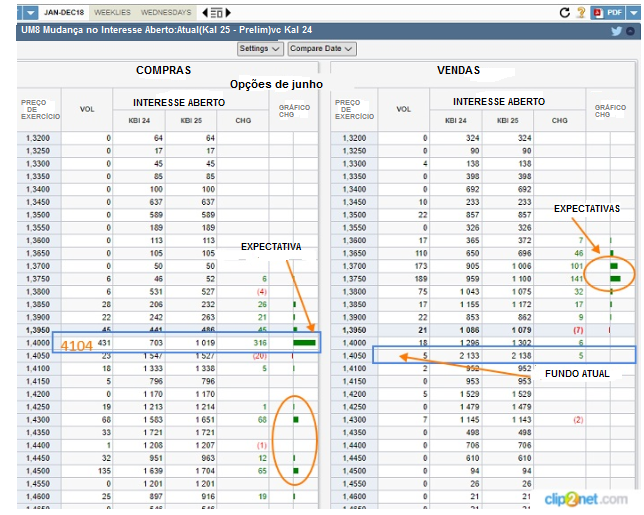
Task: Export report using the PDF icon
Action: (x=606, y=13)
